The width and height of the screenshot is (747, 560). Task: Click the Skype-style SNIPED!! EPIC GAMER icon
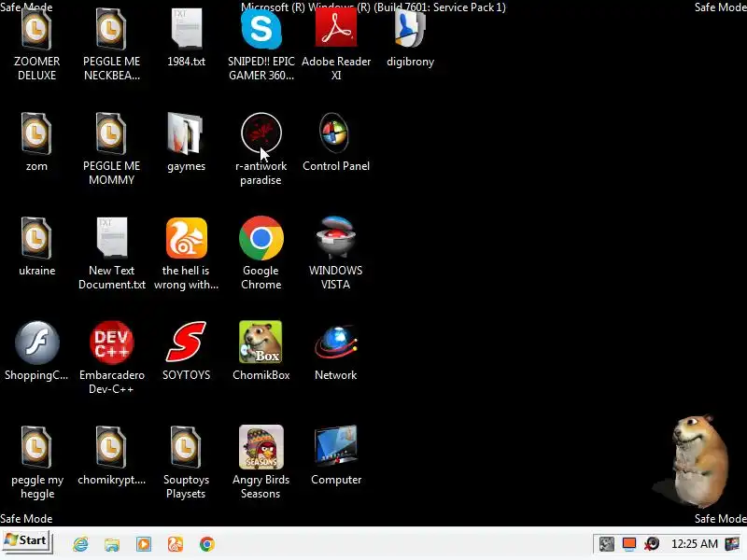point(261,30)
